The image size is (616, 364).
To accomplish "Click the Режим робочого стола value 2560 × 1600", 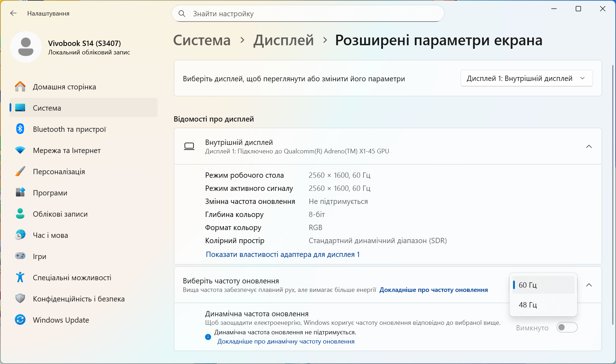I will pyautogui.click(x=339, y=175).
